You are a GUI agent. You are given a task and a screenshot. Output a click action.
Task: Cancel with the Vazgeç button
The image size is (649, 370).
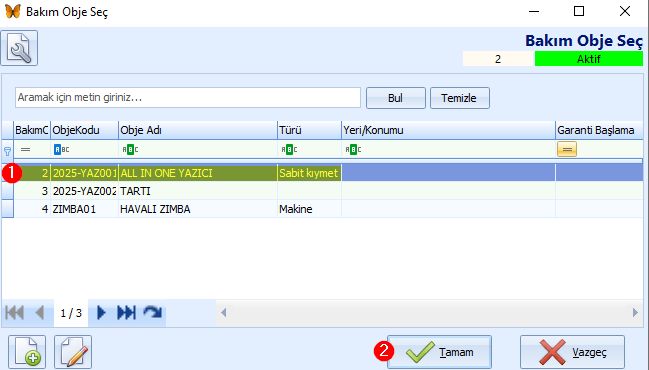click(x=572, y=352)
